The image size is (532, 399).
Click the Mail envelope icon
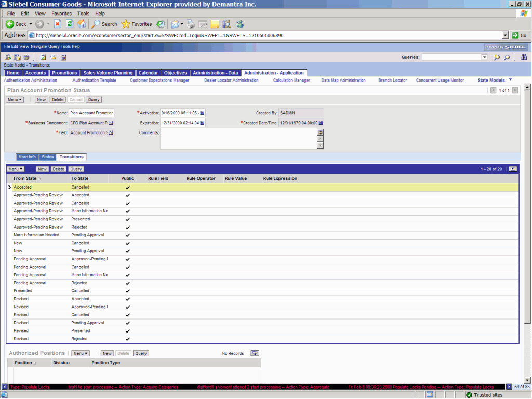click(175, 24)
